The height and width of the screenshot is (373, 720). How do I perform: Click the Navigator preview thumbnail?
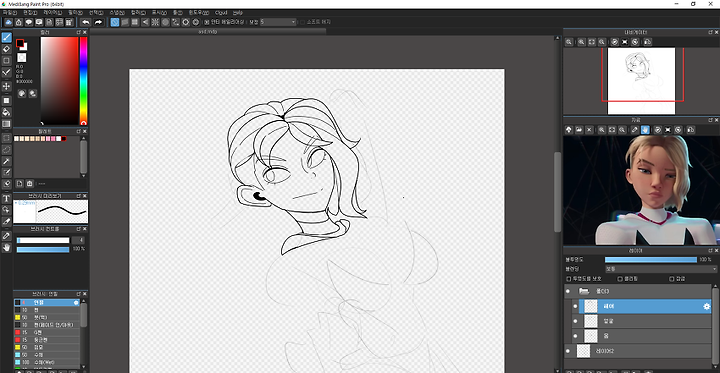(641, 81)
